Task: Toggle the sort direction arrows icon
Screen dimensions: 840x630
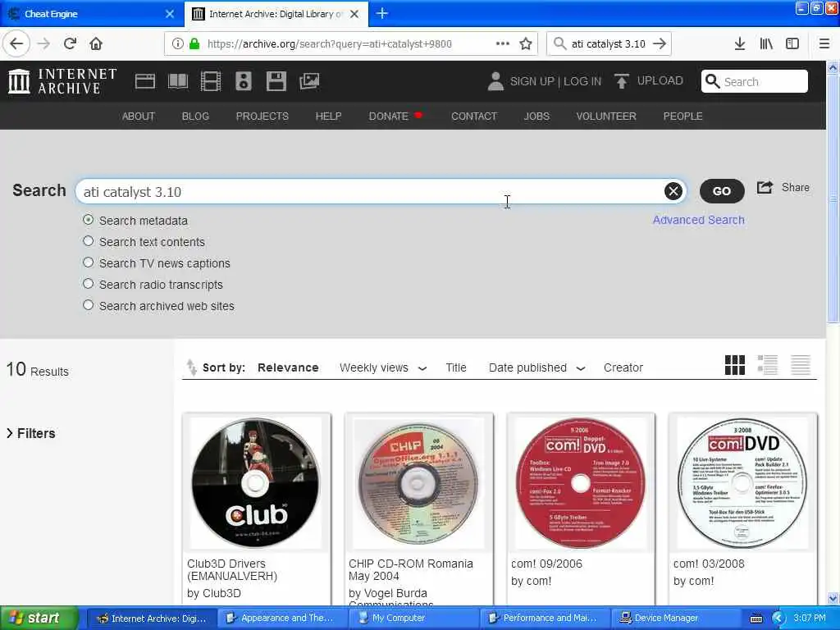Action: [x=191, y=367]
